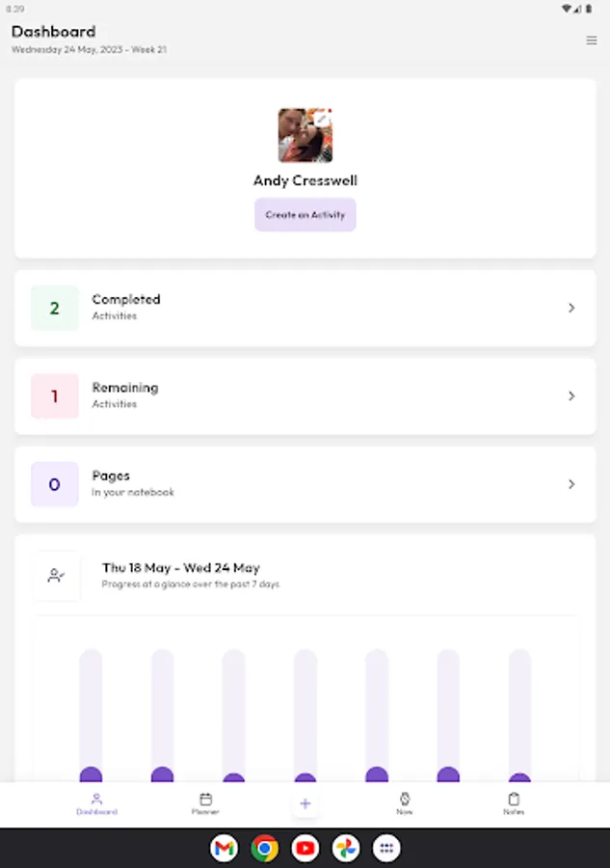
Task: Select the first progress bar in chart
Action: coord(91,716)
